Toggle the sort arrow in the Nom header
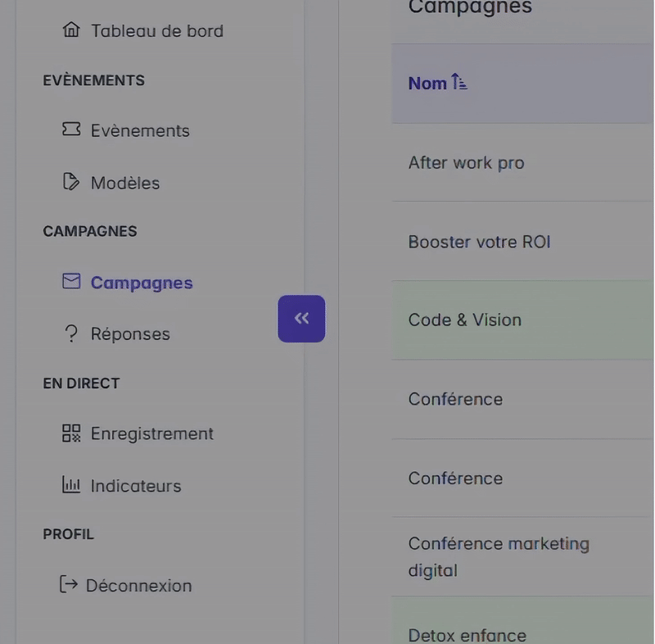 click(458, 83)
